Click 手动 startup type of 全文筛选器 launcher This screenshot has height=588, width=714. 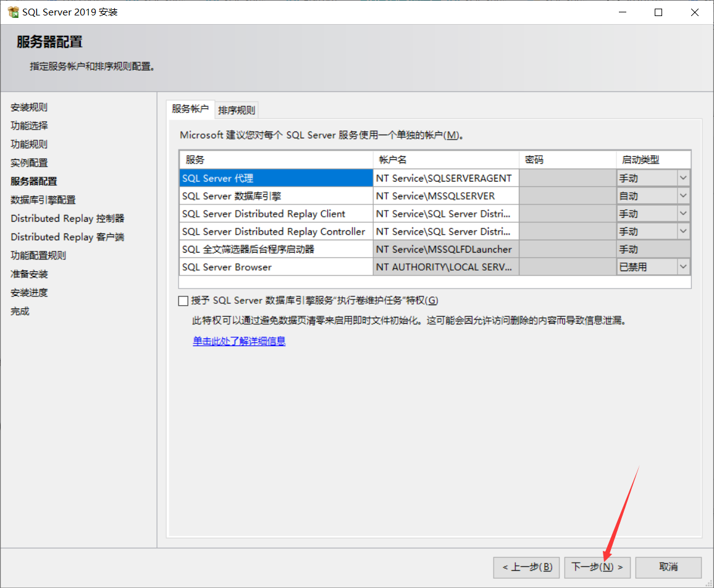653,249
